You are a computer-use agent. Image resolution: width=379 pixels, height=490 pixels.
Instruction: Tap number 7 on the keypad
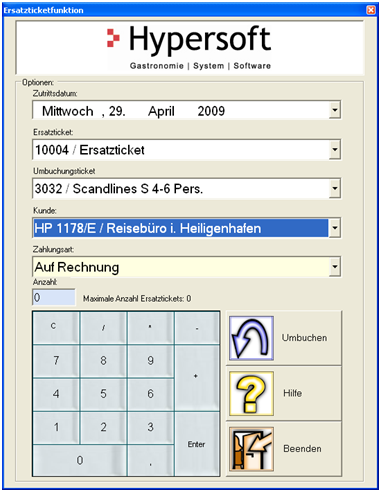[x=56, y=361]
